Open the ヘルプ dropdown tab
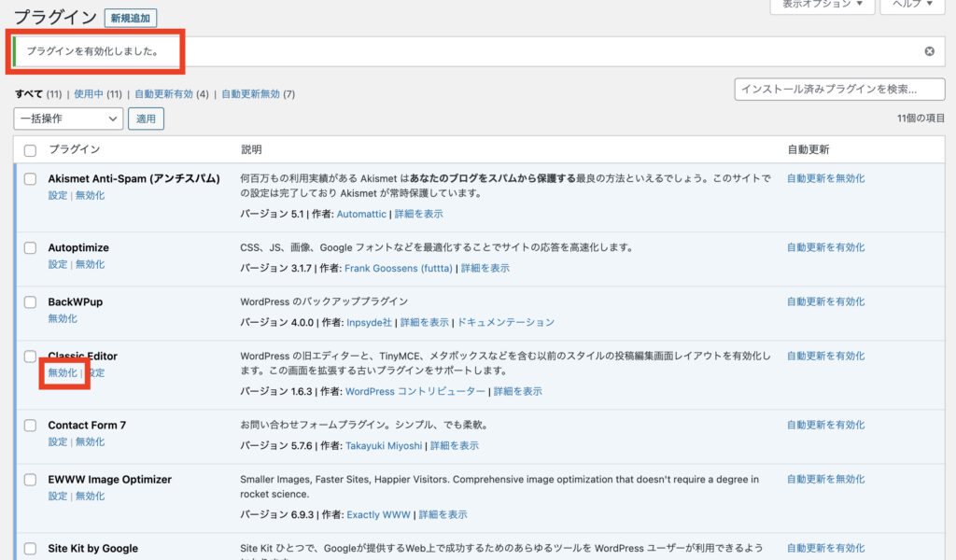Viewport: 956px width, 560px height. point(912,5)
